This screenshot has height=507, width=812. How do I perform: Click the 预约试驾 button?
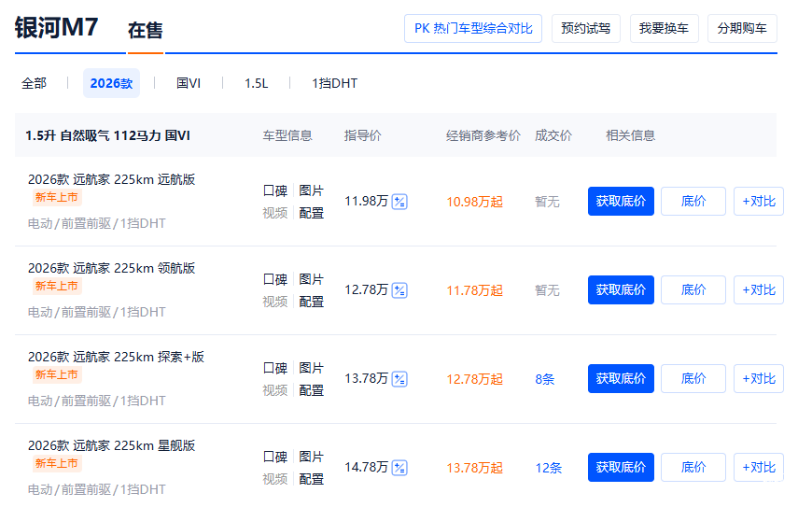click(586, 29)
